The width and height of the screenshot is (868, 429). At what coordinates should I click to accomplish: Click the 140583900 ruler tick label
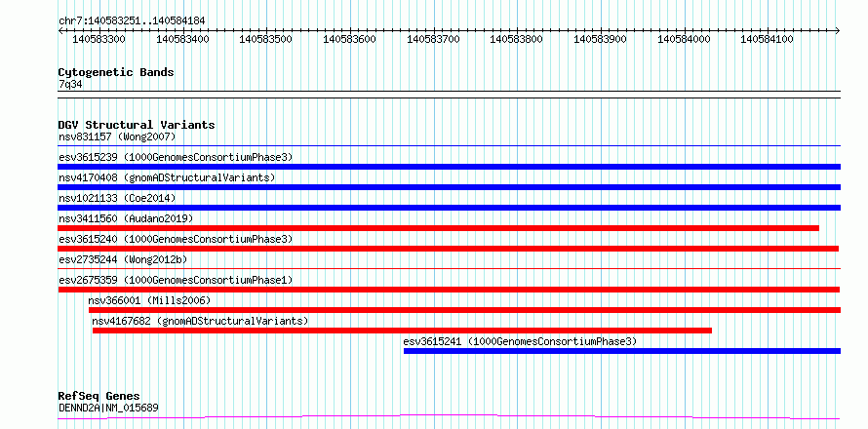600,39
